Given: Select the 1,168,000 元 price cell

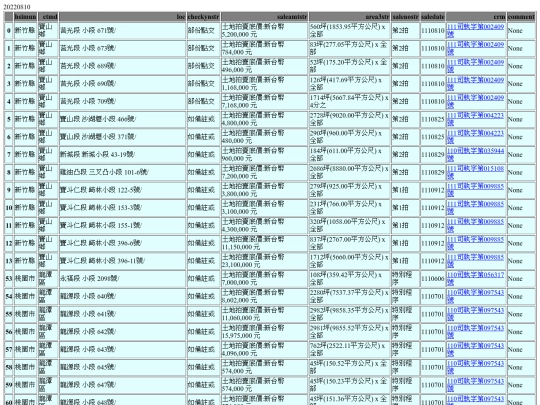Looking at the screenshot, I should click(264, 84).
